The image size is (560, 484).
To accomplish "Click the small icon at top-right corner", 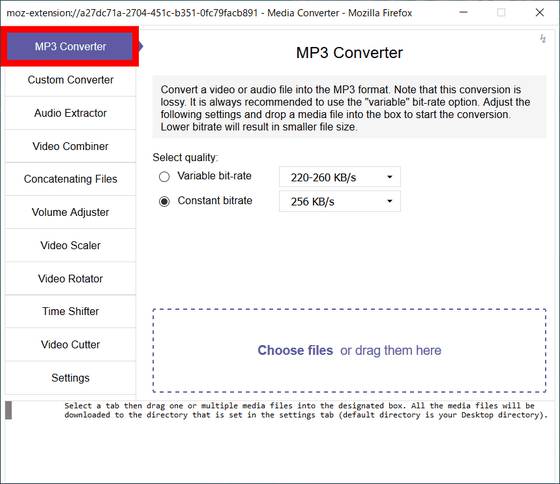I will (543, 38).
